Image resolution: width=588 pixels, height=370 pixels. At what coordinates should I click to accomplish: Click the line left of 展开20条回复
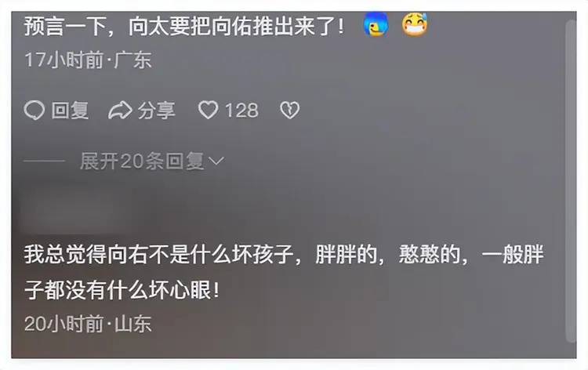pyautogui.click(x=44, y=161)
